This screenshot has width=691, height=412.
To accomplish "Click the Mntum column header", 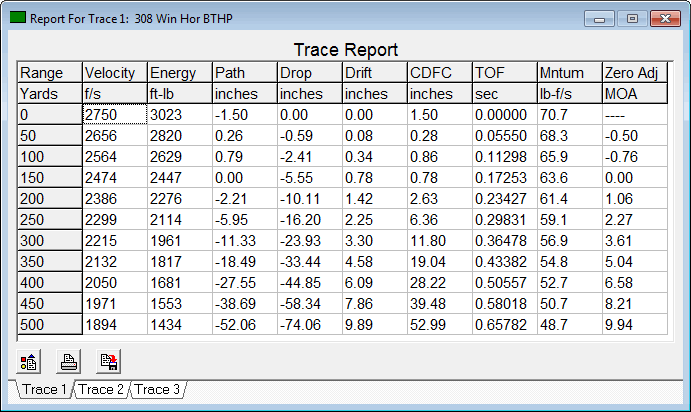I will (x=570, y=73).
